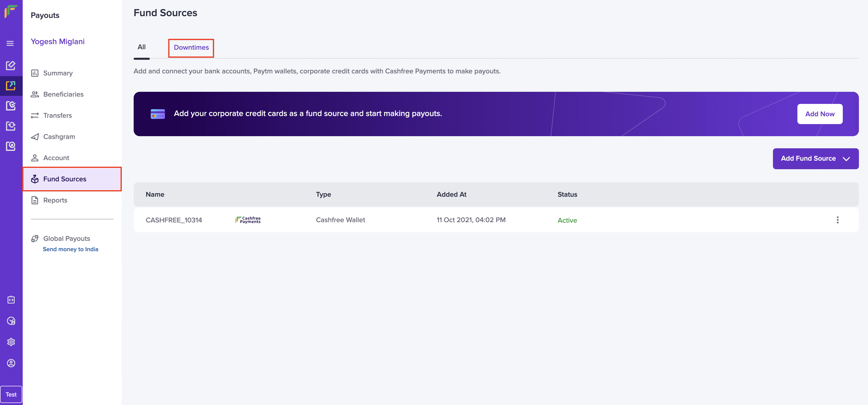Select the CASHFREE_10314 fund source row

point(173,220)
